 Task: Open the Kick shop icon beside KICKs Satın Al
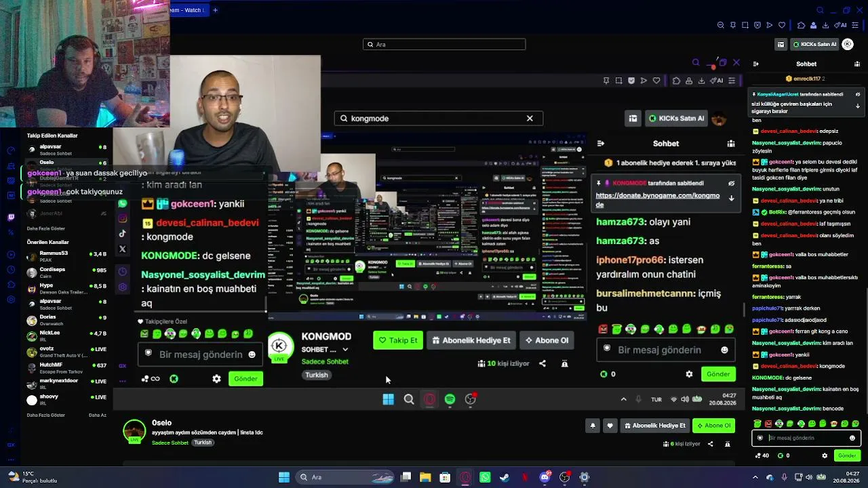(x=781, y=44)
